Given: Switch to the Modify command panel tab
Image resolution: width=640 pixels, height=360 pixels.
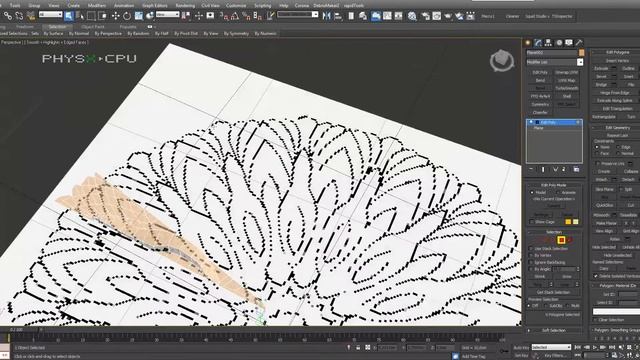Looking at the screenshot, I should point(538,42).
